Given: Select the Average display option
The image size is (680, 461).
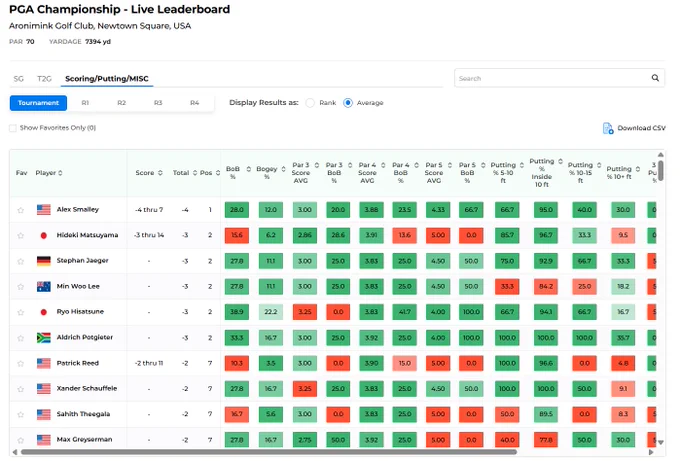Looking at the screenshot, I should [x=348, y=103].
